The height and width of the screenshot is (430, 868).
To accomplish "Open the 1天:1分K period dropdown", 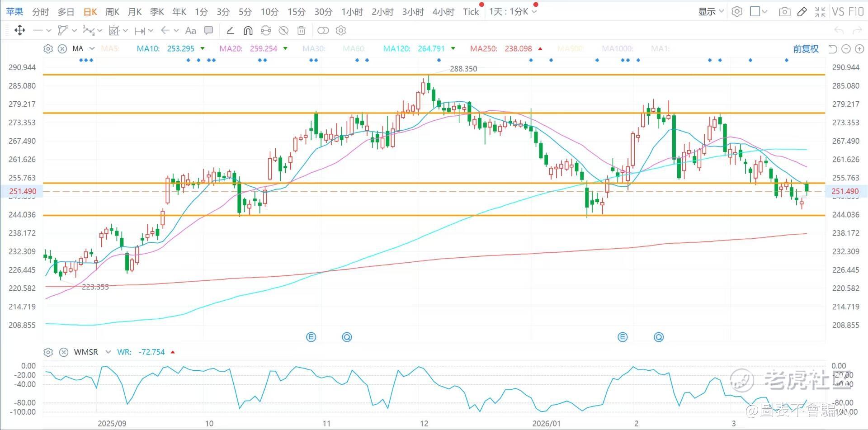I will 513,12.
